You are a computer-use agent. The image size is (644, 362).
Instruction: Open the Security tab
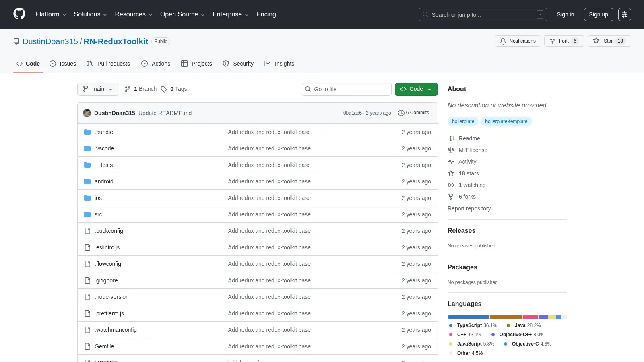click(x=238, y=64)
